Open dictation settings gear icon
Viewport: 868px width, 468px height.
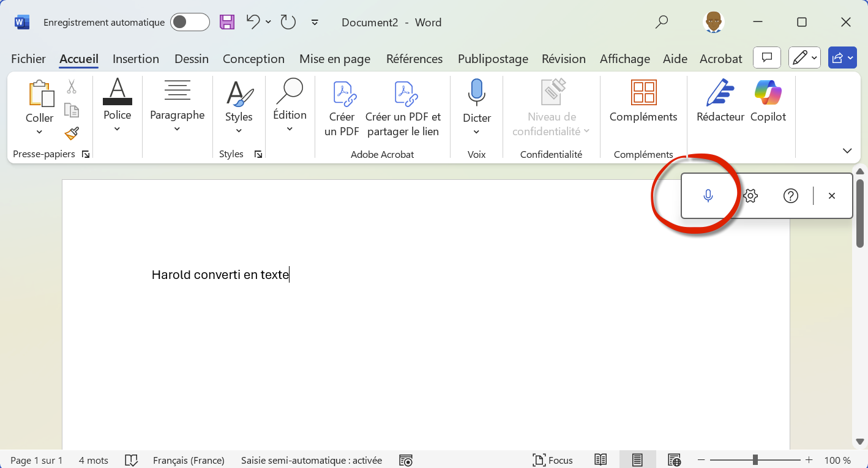tap(750, 196)
